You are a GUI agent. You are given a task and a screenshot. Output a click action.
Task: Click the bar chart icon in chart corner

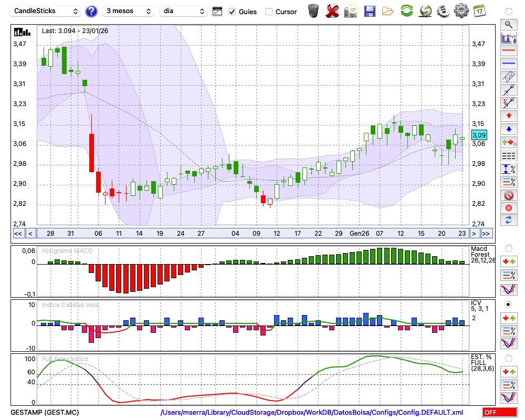click(x=22, y=32)
